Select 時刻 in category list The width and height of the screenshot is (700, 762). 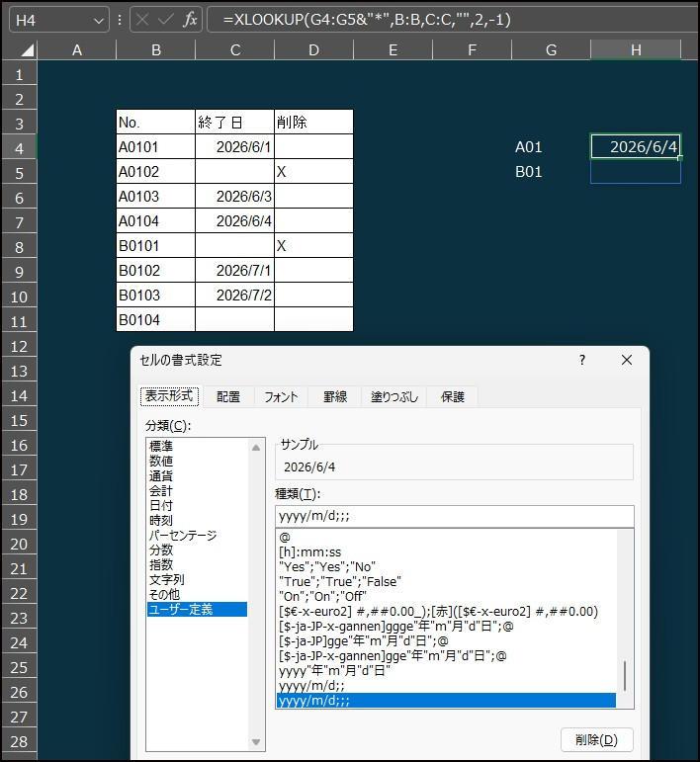point(198,520)
